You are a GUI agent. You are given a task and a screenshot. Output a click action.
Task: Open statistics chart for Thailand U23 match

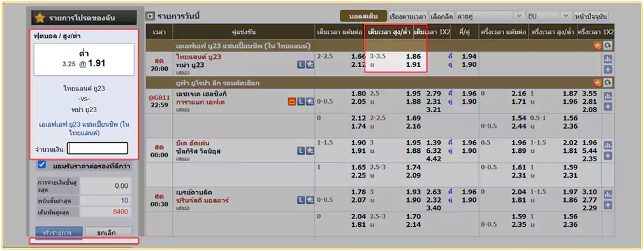click(x=608, y=59)
